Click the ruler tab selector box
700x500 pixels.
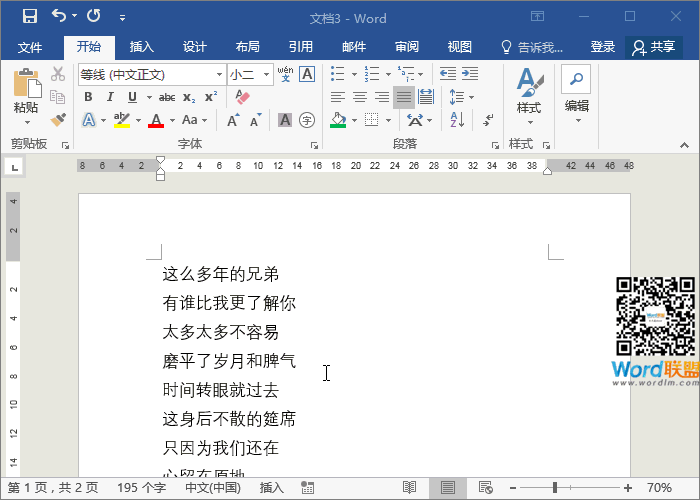(x=15, y=167)
